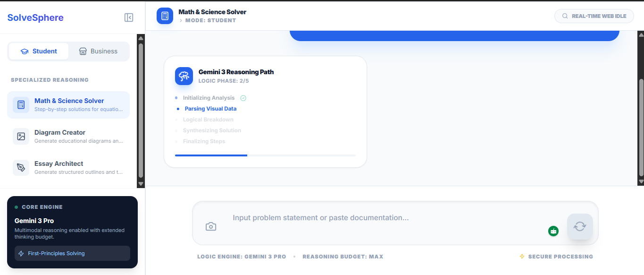Click the refresh submit button
Screen dimensions: 644x275
coord(580,226)
